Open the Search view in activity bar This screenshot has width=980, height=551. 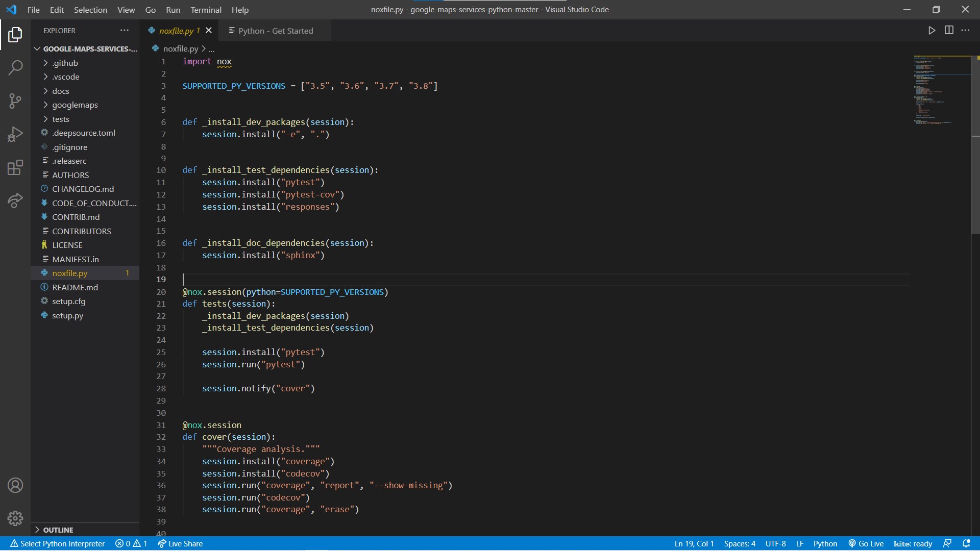pos(15,67)
